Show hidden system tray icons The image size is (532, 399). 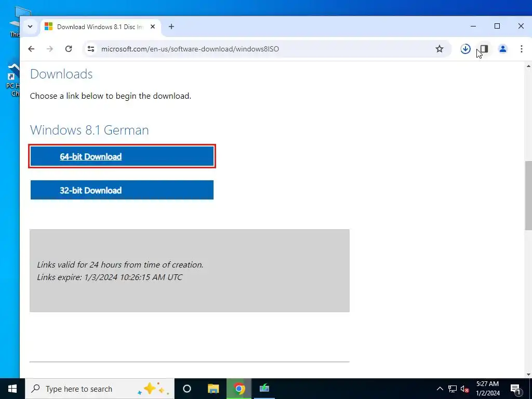point(440,389)
